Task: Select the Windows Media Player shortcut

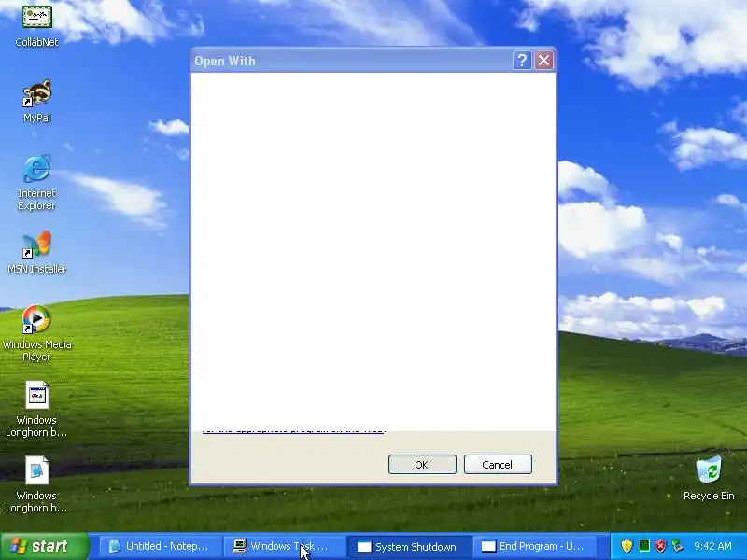Action: point(36,319)
